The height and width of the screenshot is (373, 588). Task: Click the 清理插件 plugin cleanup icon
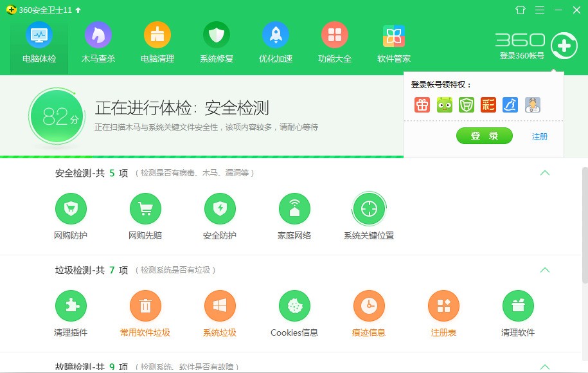click(71, 307)
